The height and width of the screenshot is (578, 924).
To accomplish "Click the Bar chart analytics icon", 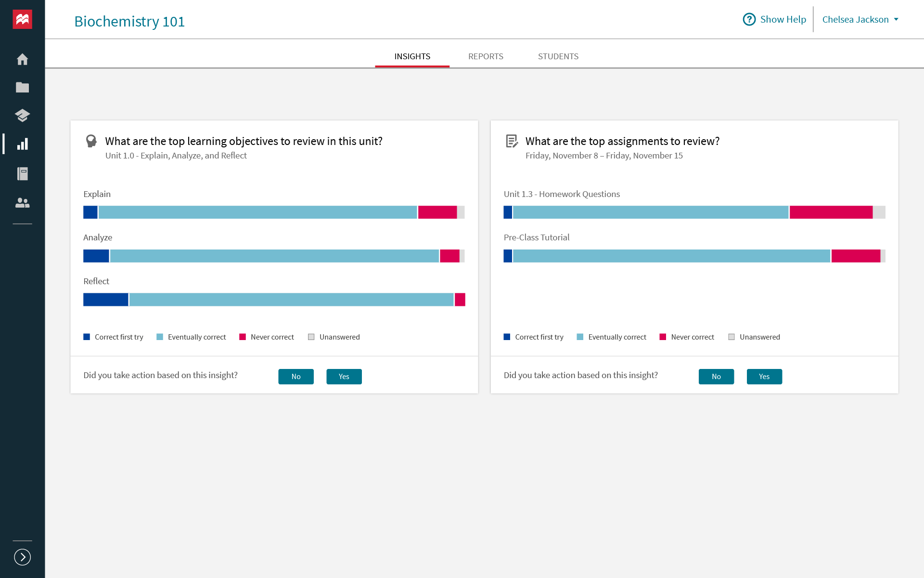I will 22,144.
